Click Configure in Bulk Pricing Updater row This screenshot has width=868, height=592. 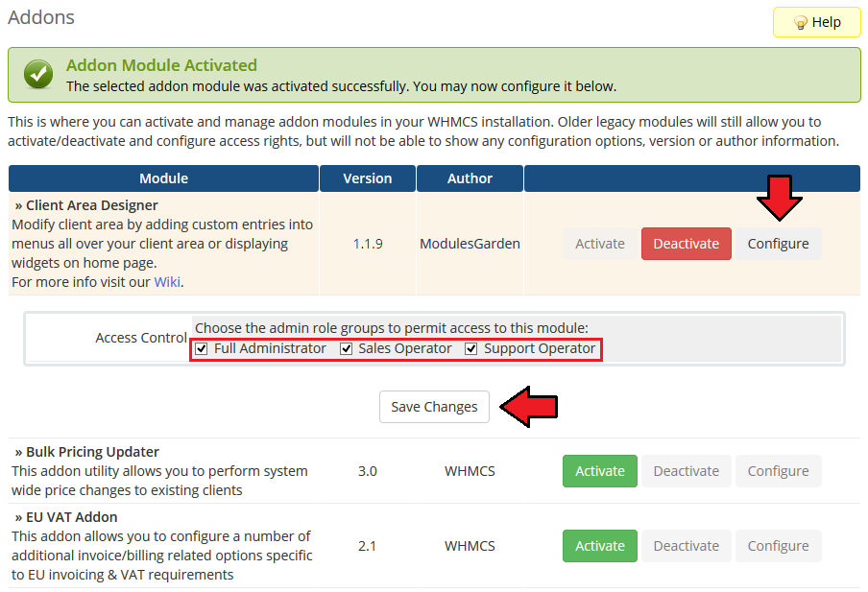[778, 471]
